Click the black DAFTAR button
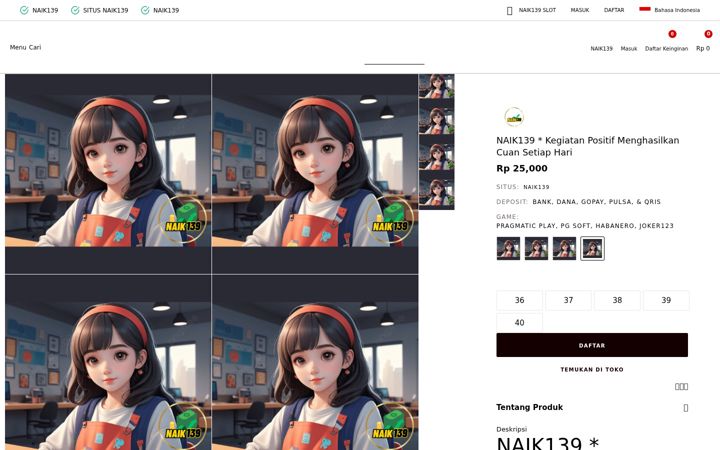This screenshot has width=720, height=450. pos(592,345)
